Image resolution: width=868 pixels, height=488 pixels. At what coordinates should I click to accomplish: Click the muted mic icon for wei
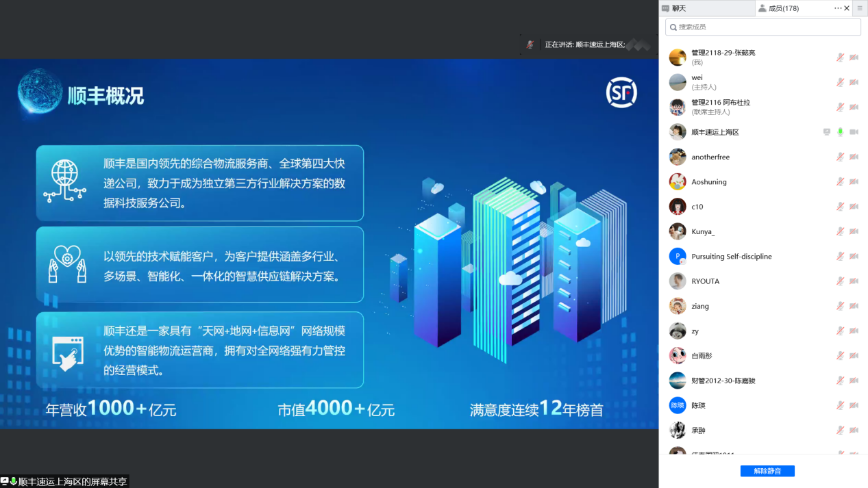[x=840, y=82]
